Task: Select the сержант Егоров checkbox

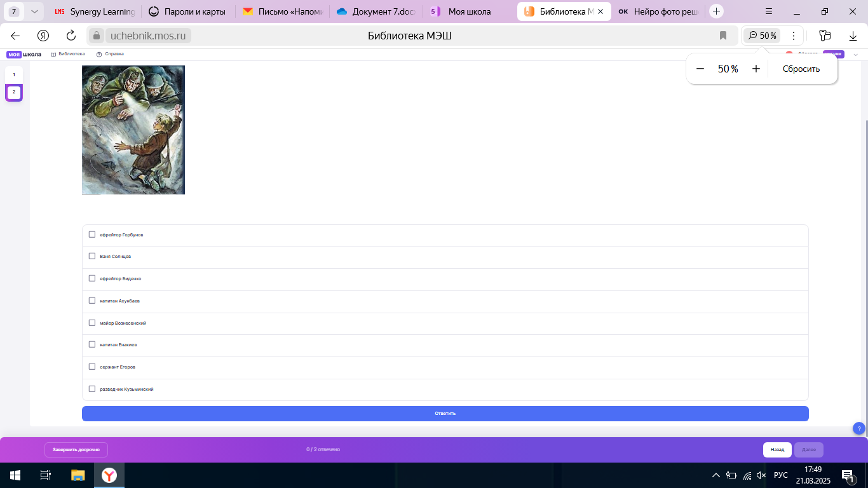Action: pyautogui.click(x=92, y=367)
